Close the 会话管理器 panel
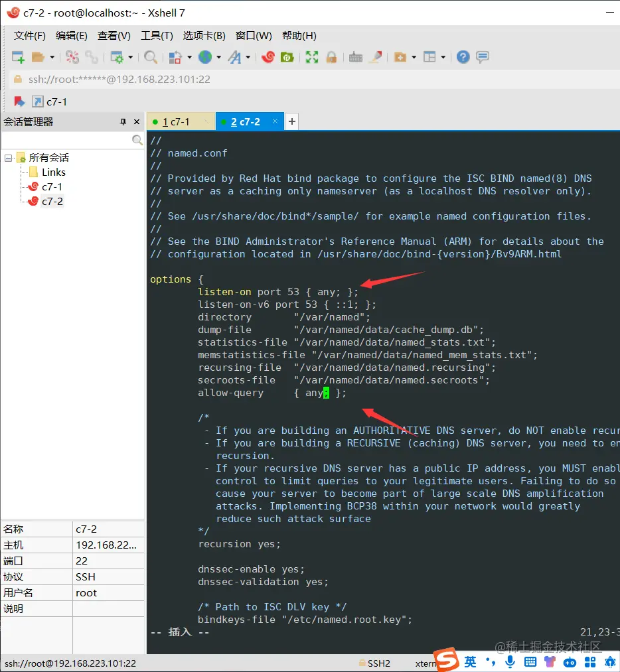 [137, 121]
